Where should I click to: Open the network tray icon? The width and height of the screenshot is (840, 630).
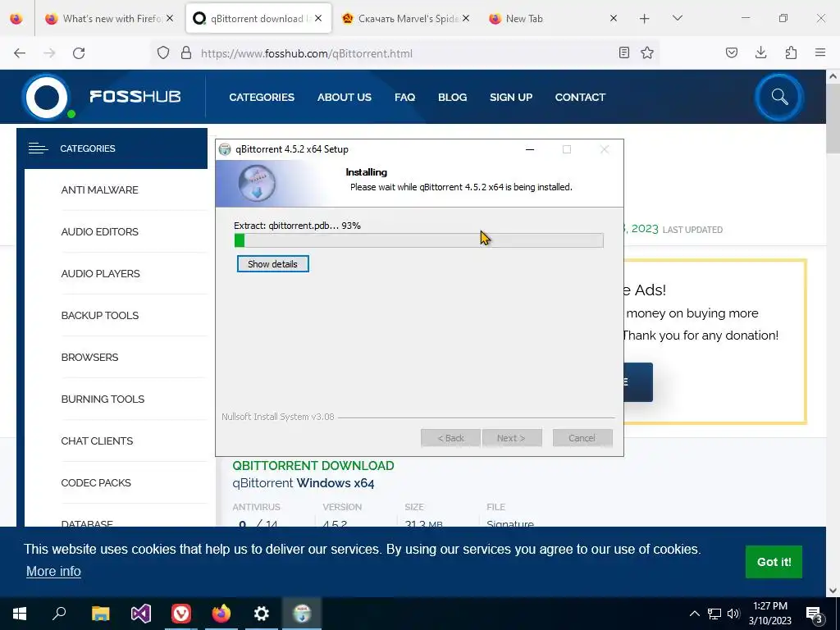tap(714, 614)
